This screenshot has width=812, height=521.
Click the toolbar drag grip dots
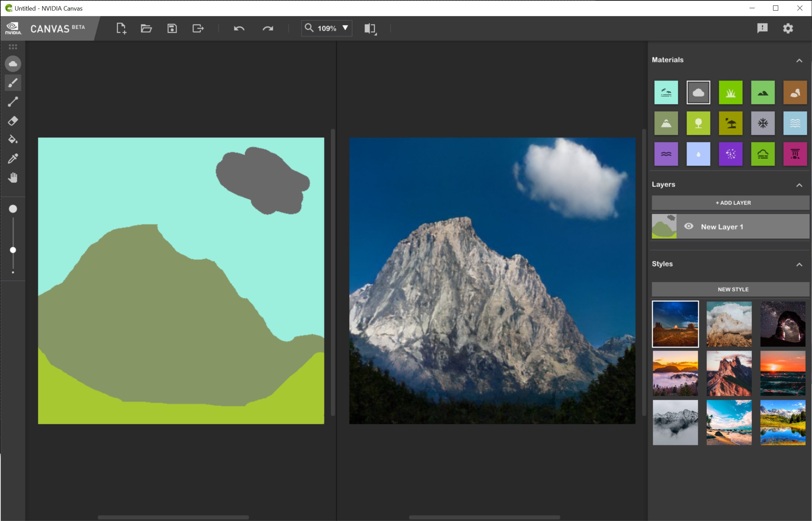coord(13,47)
